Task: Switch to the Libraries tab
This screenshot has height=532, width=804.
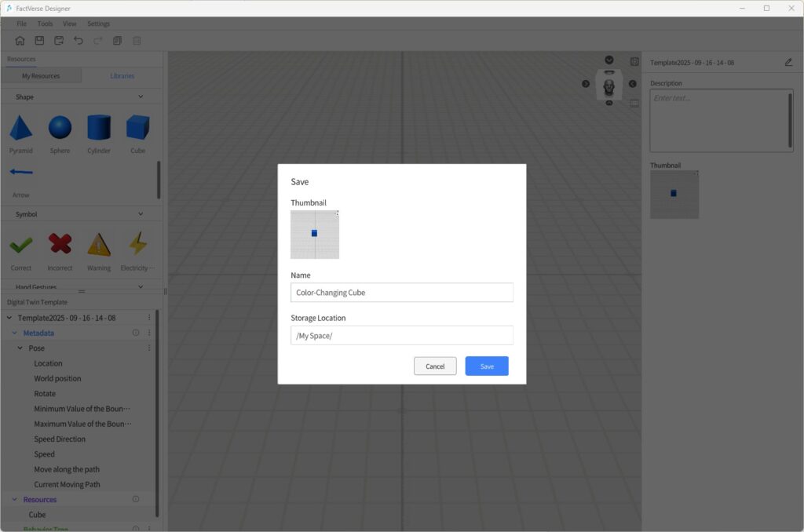Action: pyautogui.click(x=122, y=76)
